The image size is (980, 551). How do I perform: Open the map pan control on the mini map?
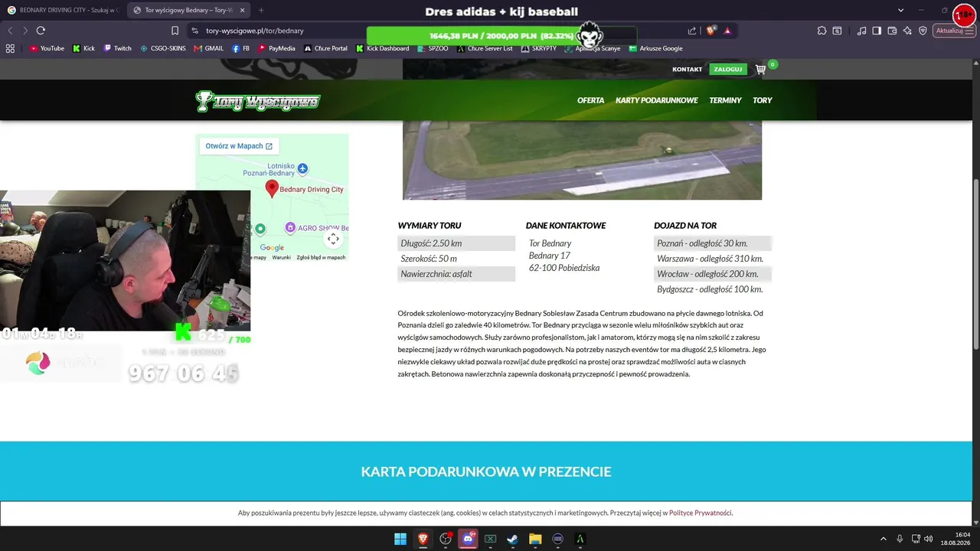pyautogui.click(x=333, y=239)
